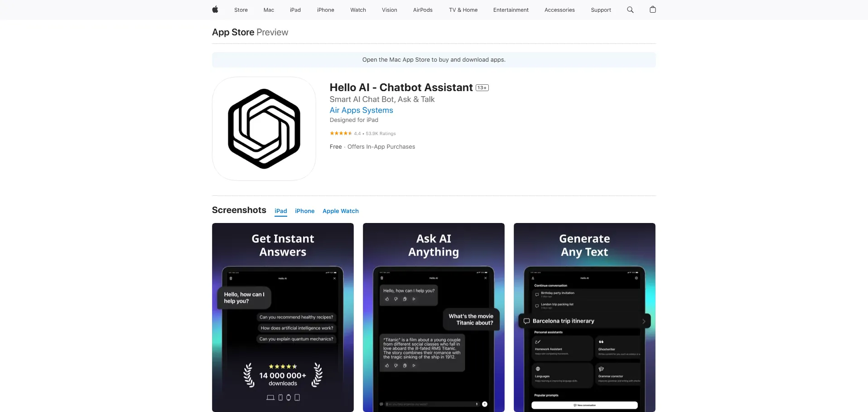Click the 13+ age rating badge

coord(482,88)
